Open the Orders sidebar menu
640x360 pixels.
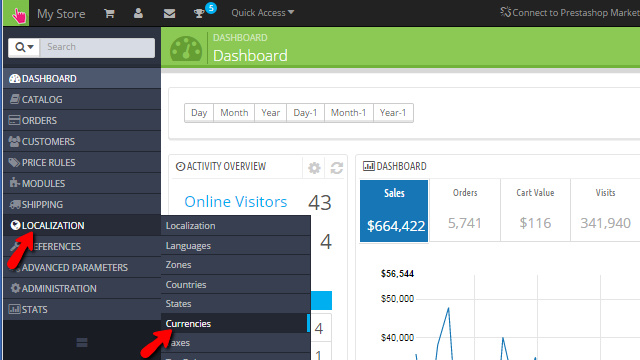82,120
